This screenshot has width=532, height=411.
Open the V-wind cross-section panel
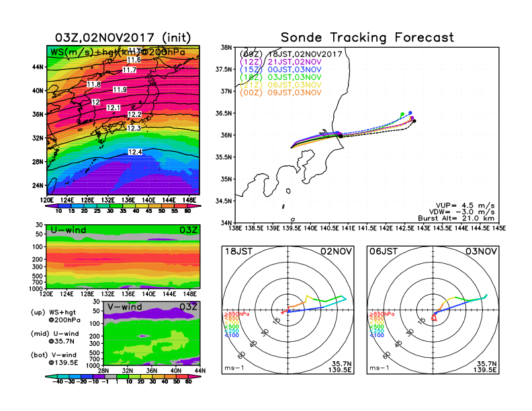click(152, 333)
